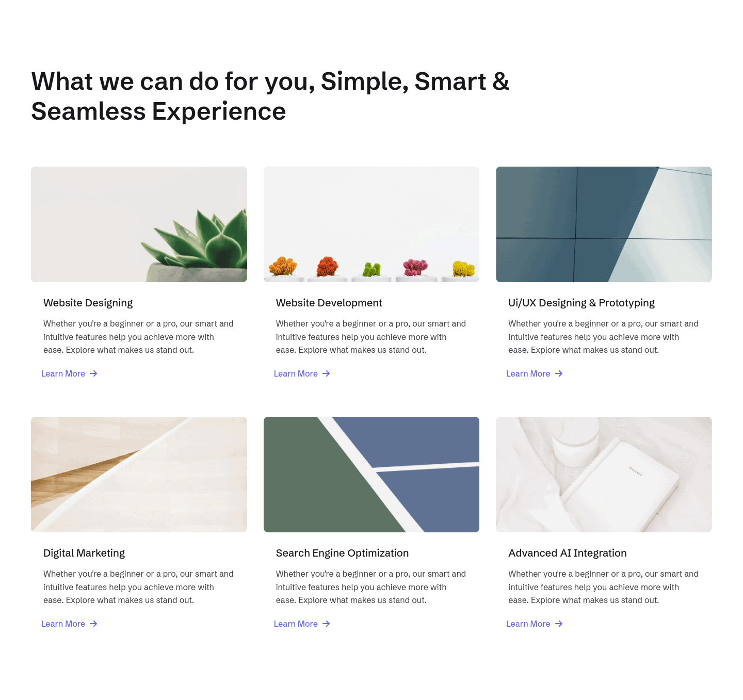
Task: Open Learn More for Advanced AI Integration
Action: 535,624
